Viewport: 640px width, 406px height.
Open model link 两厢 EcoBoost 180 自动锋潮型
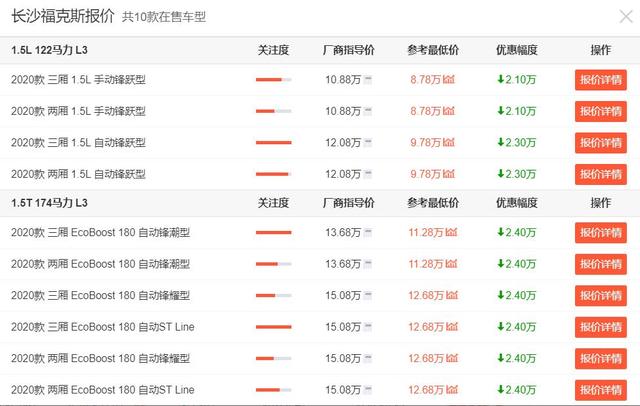(100, 264)
